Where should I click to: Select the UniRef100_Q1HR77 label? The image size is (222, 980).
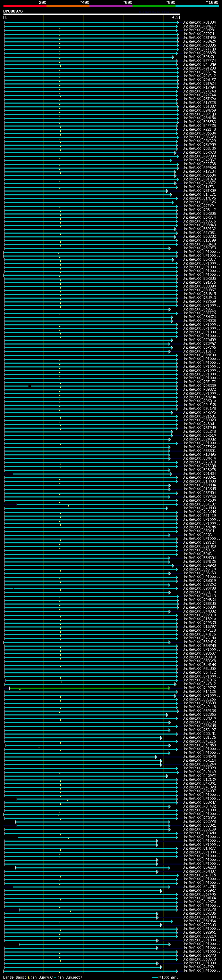coord(199,848)
